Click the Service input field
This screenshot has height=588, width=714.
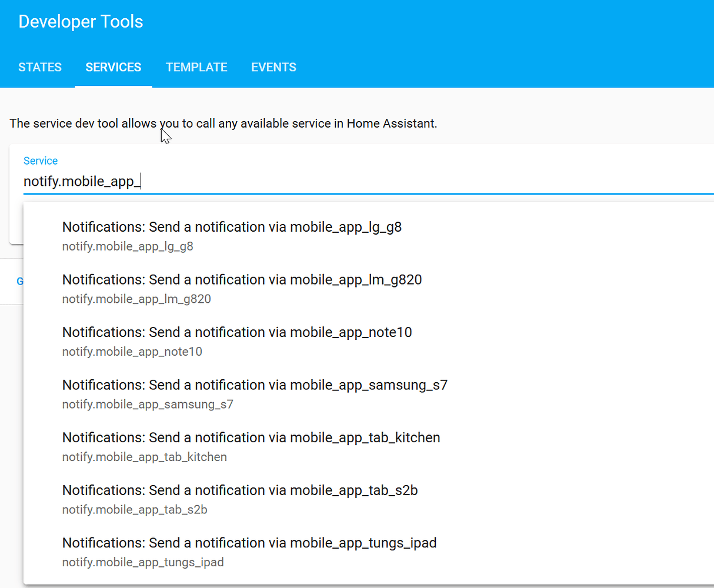tap(368, 181)
